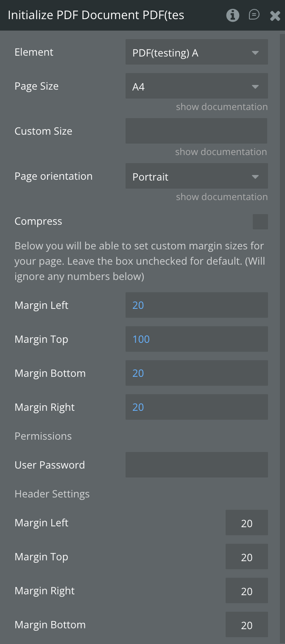Image resolution: width=285 pixels, height=644 pixels.
Task: Edit Header Settings Margin Left value
Action: 246,523
